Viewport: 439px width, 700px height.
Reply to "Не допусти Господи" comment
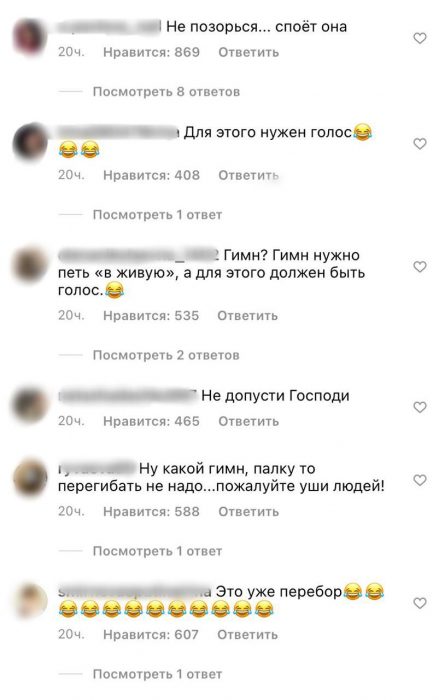(x=248, y=421)
